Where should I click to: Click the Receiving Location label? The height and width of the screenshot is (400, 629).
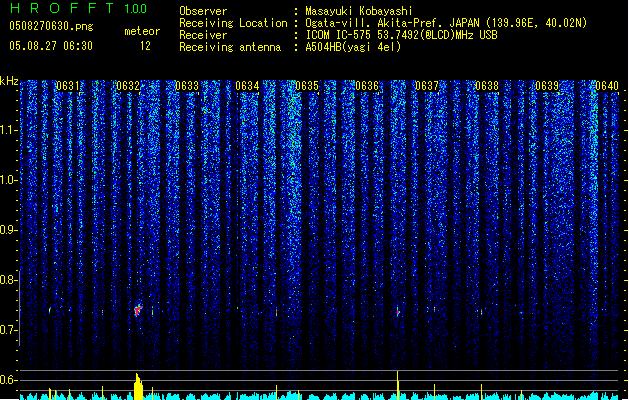233,23
